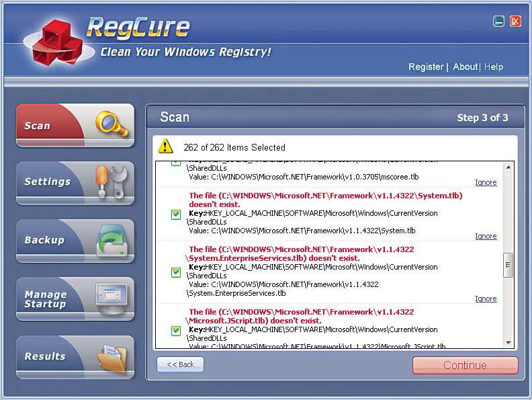Click the results list scrollbar thumb
The image size is (532, 400).
(x=508, y=265)
